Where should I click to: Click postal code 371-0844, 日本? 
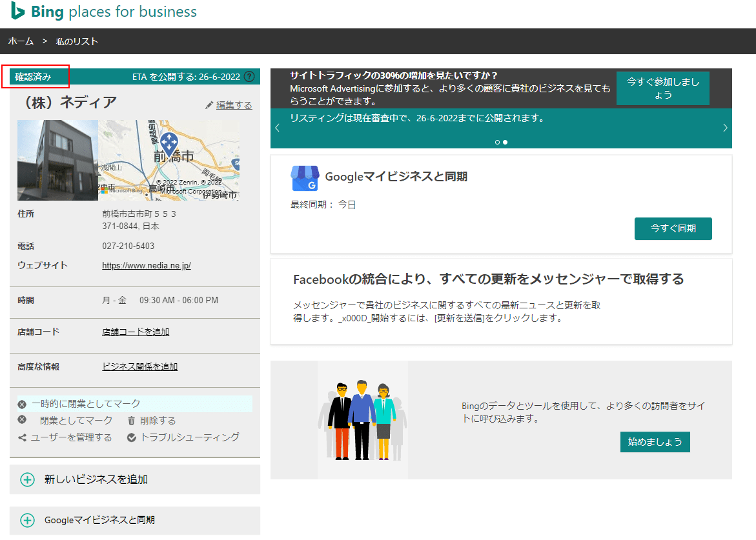tap(130, 226)
